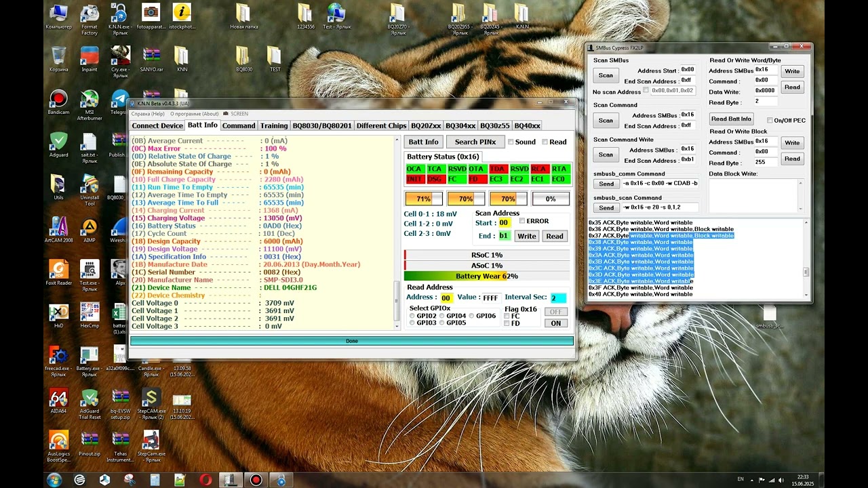
Task: Open the Pinout.zip archive icon
Action: (89, 444)
